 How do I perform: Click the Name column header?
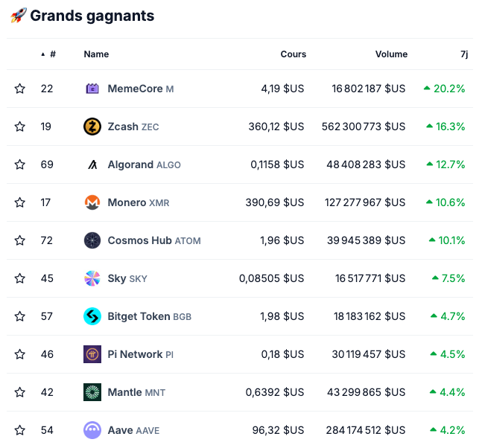(x=96, y=54)
